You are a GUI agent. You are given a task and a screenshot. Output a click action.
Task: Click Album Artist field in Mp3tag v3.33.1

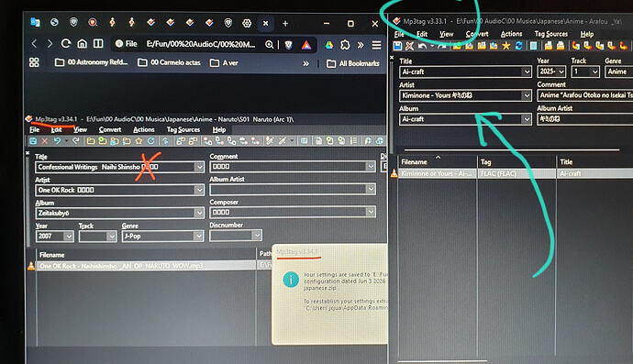(x=585, y=119)
